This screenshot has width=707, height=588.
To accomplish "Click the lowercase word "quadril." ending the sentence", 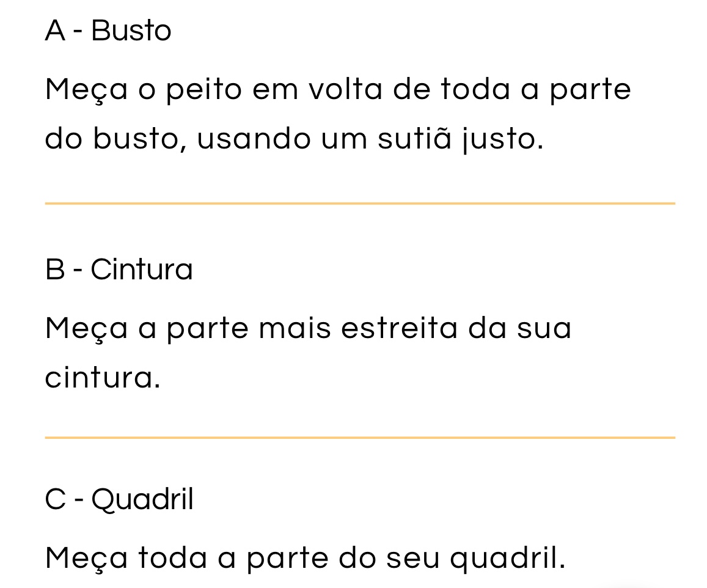I will pos(507,557).
